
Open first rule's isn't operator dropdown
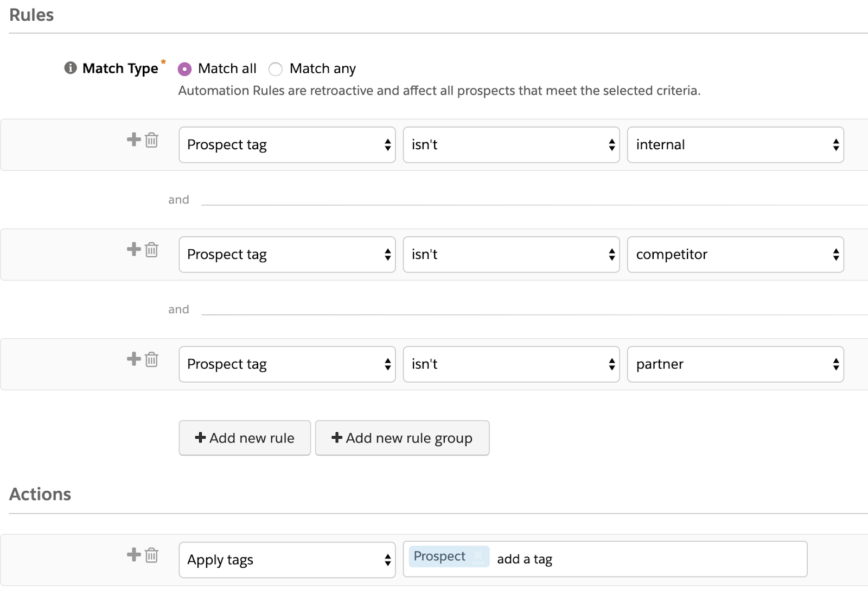(511, 145)
